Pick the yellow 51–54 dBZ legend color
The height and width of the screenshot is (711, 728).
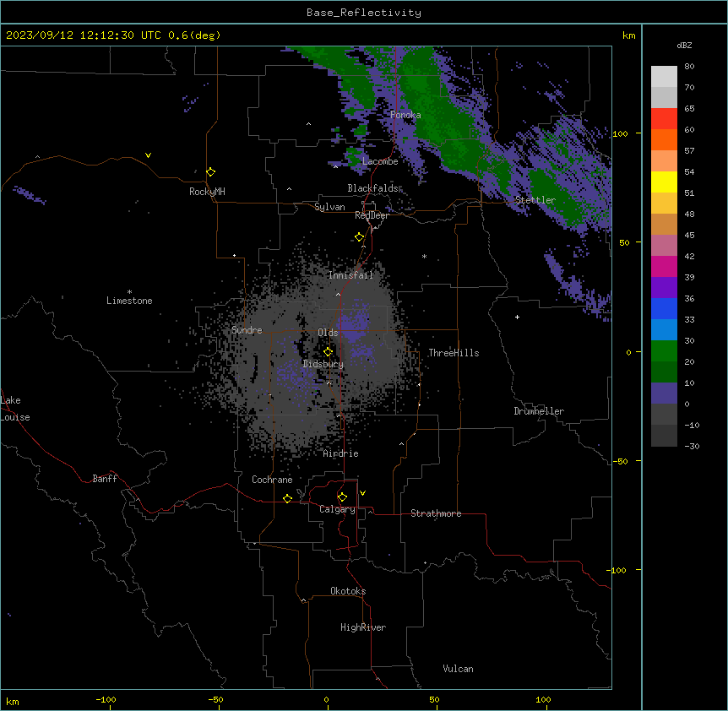pyautogui.click(x=664, y=182)
